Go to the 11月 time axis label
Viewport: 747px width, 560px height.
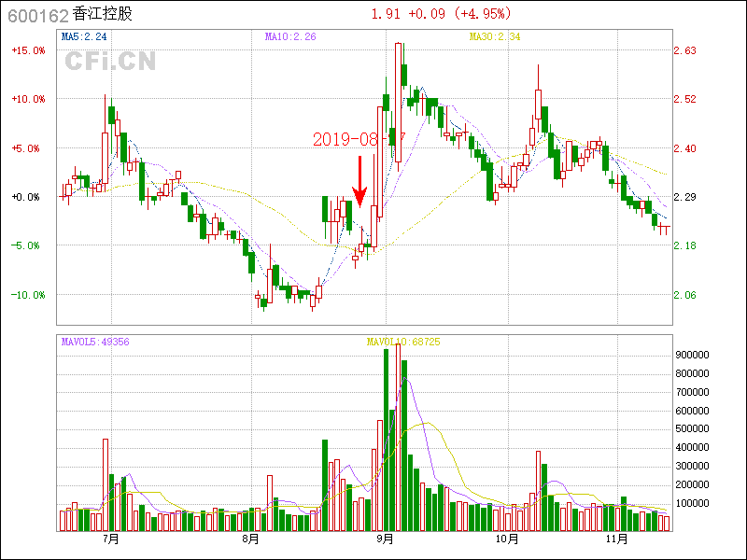pyautogui.click(x=613, y=539)
